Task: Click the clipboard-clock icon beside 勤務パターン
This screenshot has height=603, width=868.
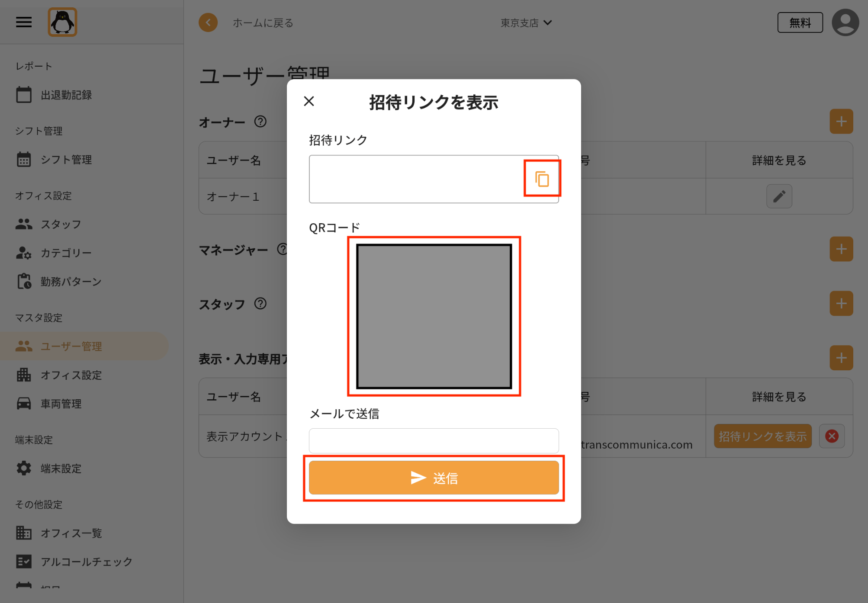Action: (24, 281)
